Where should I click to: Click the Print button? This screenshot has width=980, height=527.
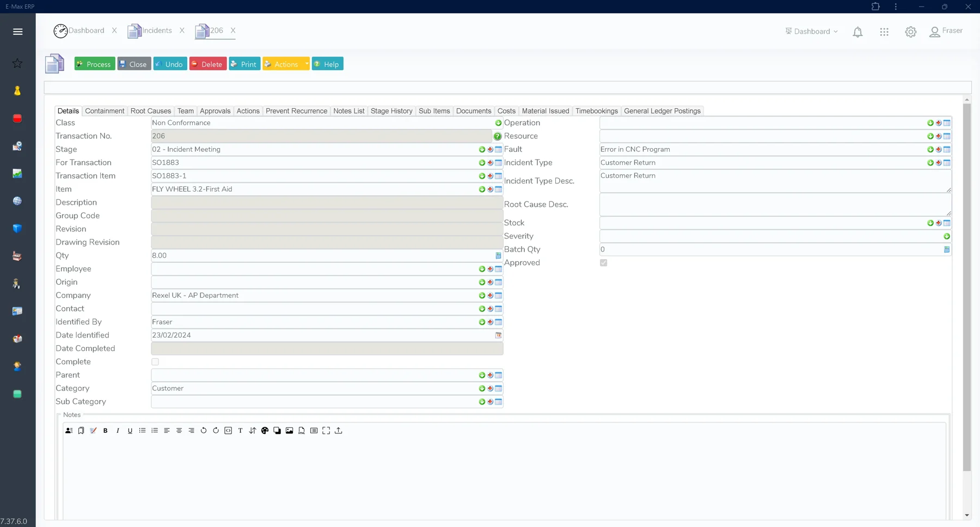tap(244, 64)
